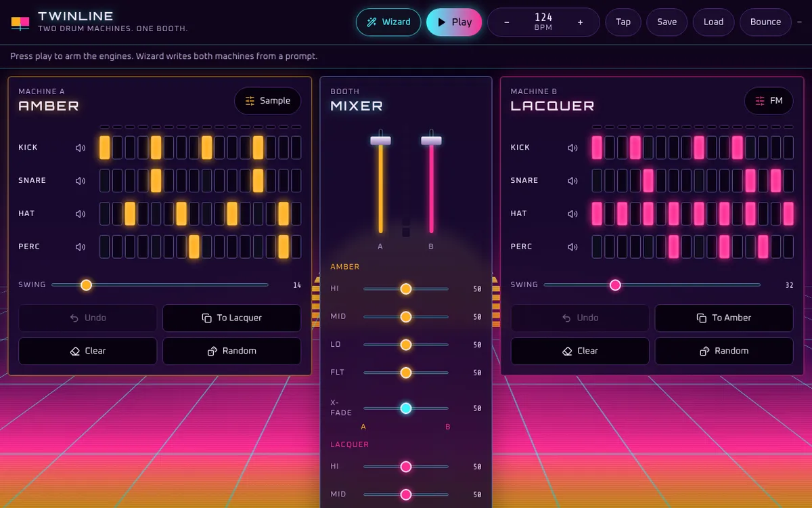Mute the Lacquer SNARE track speaker
Viewport: 812px width, 508px height.
[572, 181]
